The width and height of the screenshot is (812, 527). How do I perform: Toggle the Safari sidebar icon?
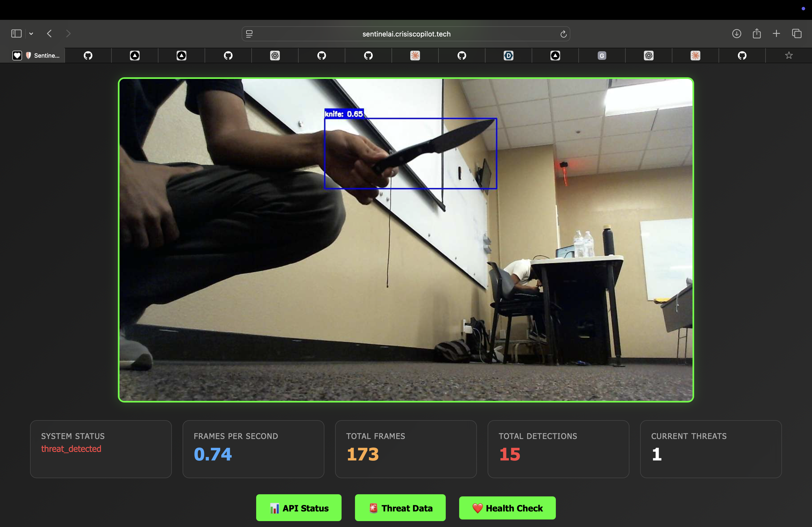click(x=16, y=33)
